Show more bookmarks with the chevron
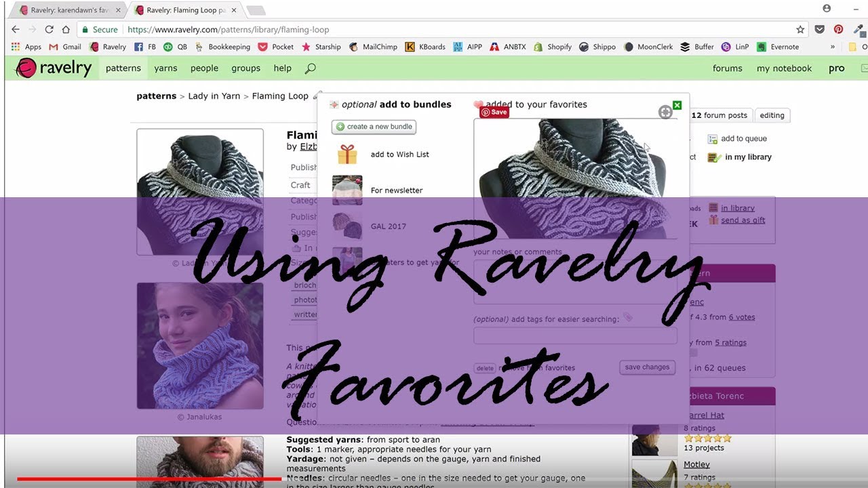 [x=833, y=47]
